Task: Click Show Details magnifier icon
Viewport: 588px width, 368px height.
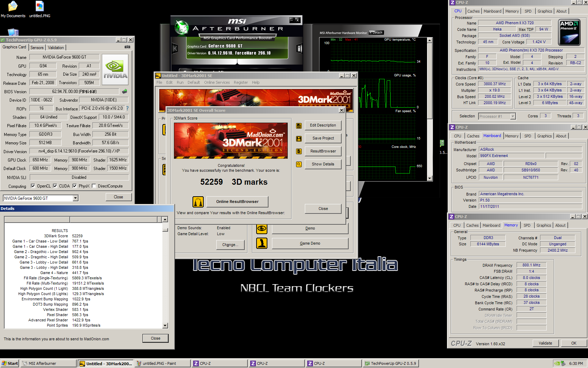Action: [x=299, y=164]
